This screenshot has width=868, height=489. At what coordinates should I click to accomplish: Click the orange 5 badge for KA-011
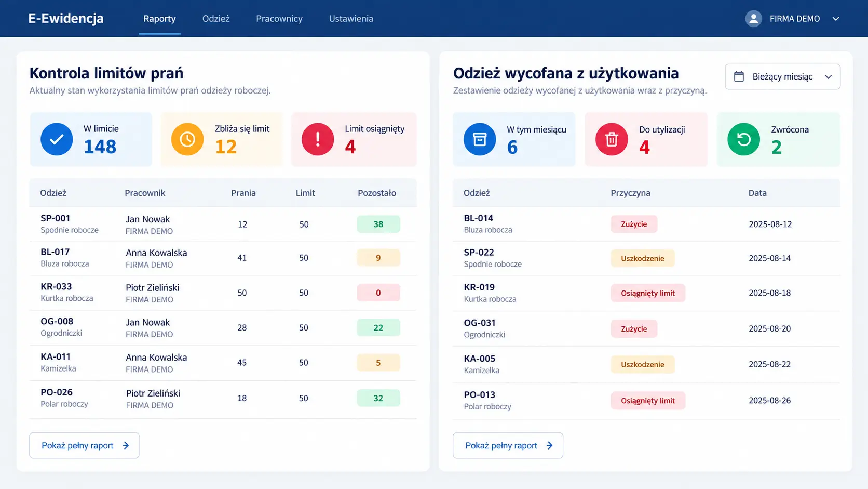pos(378,363)
